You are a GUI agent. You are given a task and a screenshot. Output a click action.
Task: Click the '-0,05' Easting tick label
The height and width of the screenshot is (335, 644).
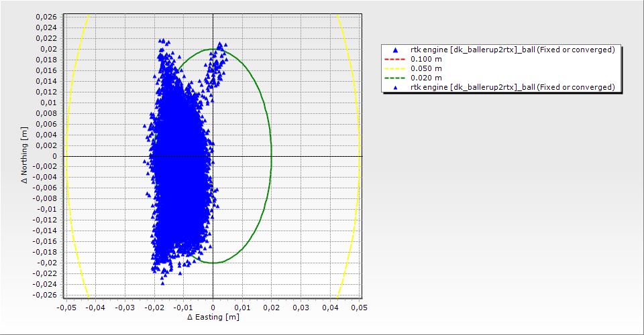pos(66,308)
